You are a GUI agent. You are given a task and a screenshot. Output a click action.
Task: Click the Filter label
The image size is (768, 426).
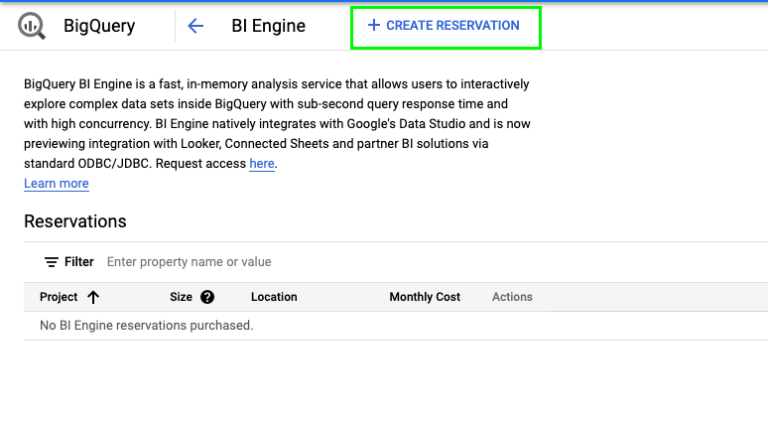tap(79, 262)
